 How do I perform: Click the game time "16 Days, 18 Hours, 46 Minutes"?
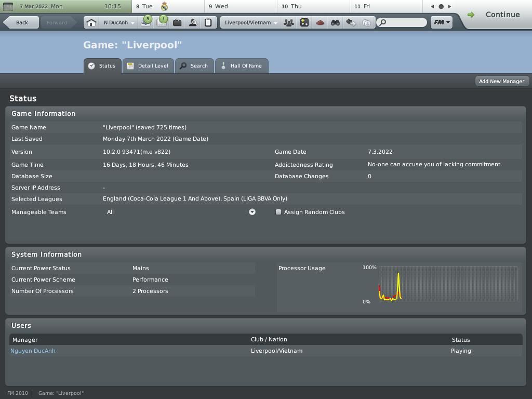coord(145,165)
